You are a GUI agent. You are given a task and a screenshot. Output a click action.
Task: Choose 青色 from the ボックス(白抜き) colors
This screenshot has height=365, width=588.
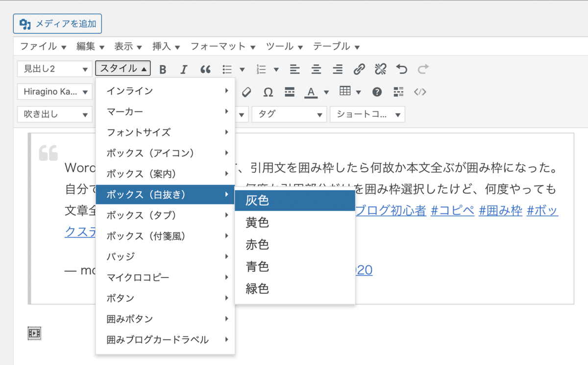257,266
